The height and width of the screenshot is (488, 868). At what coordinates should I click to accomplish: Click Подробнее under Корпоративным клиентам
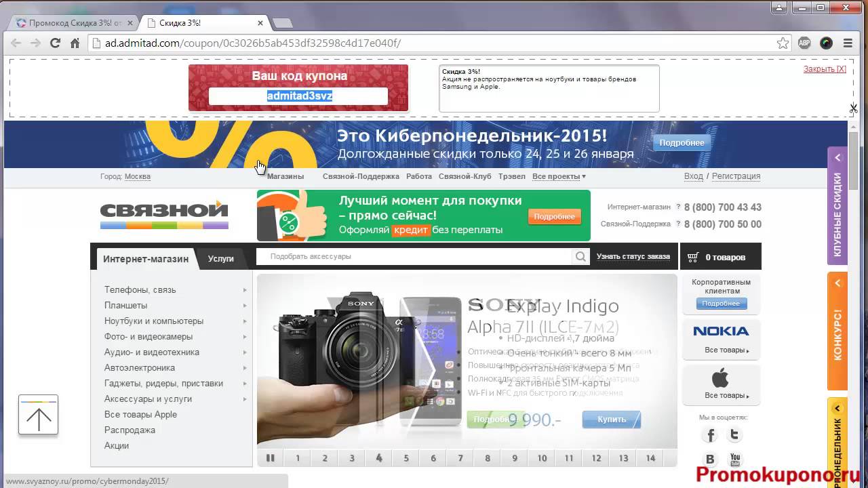721,304
